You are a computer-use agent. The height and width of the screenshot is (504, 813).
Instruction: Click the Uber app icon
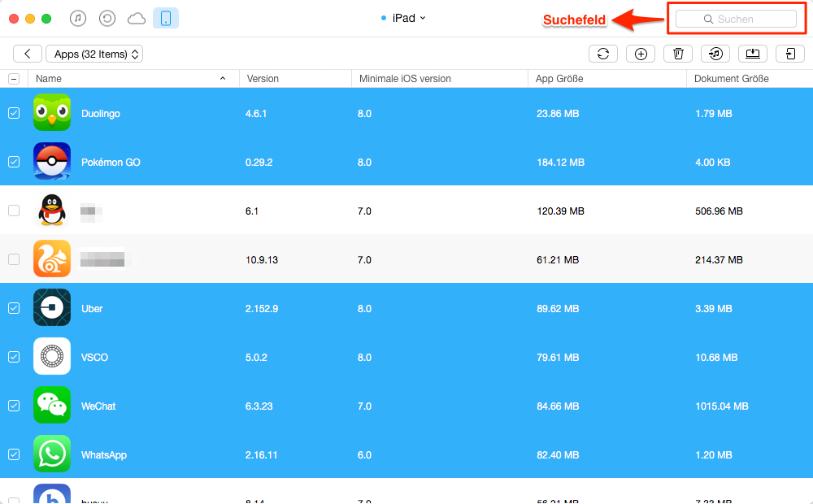tap(52, 307)
